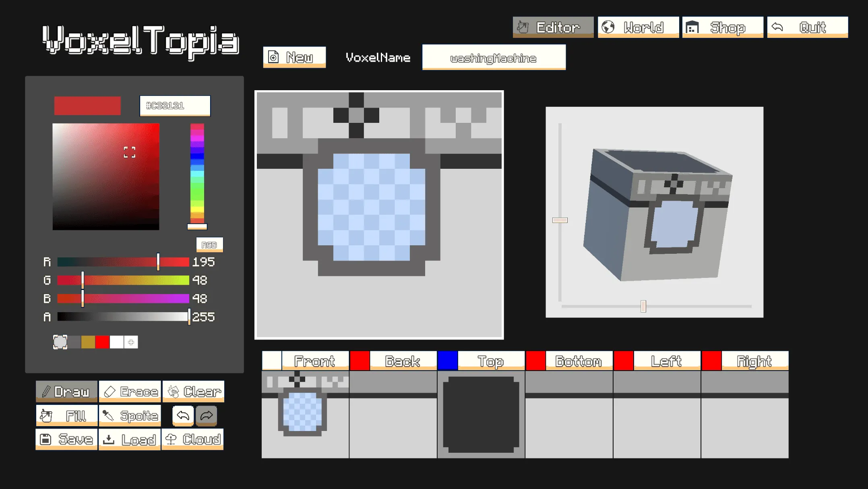
Task: Switch to the World tab
Action: point(638,27)
